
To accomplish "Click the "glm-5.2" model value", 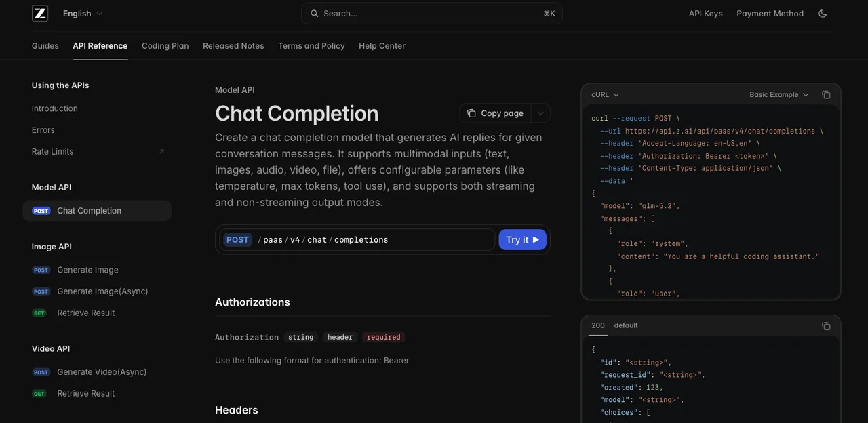I will click(x=657, y=206).
